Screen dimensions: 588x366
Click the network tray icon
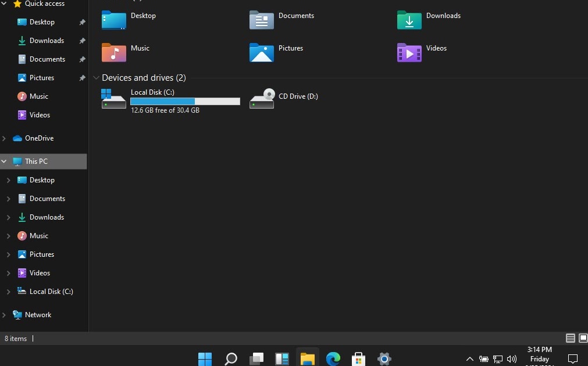(498, 359)
